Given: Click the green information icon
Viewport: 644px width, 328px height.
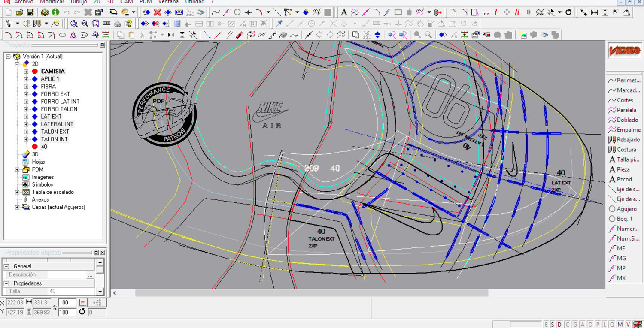Looking at the screenshot, I should pyautogui.click(x=56, y=12).
